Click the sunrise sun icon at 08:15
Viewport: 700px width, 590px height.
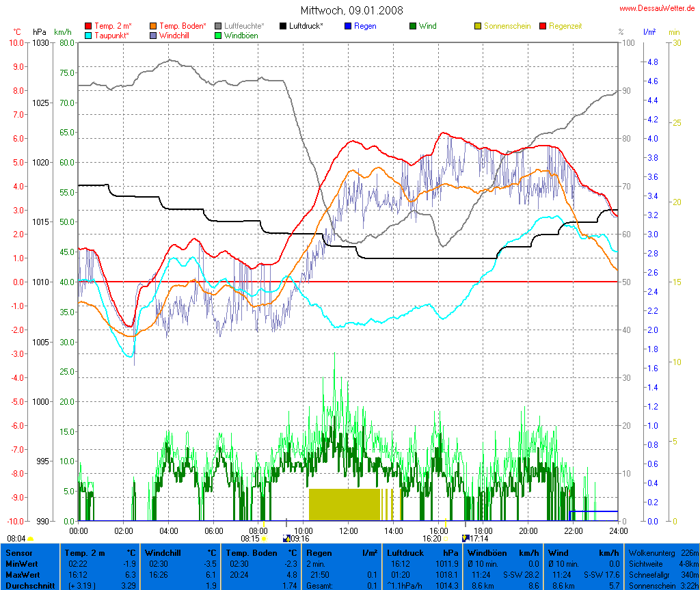(x=264, y=539)
